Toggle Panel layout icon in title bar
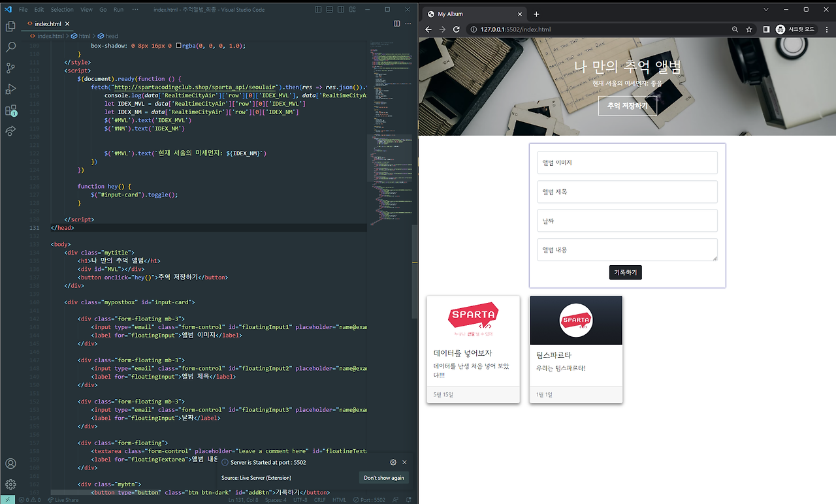Screen dimensions: 836x504 click(x=330, y=9)
